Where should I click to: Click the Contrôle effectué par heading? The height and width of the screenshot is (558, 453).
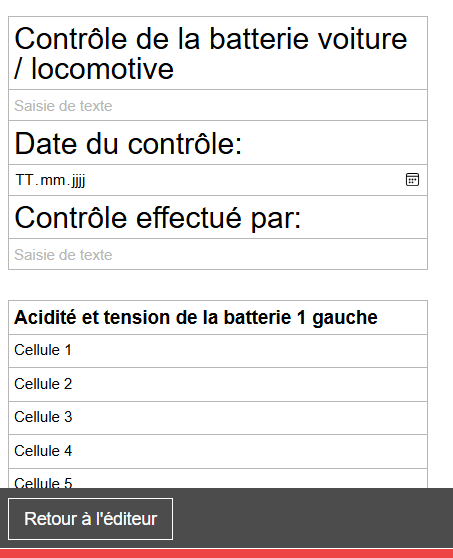(158, 218)
